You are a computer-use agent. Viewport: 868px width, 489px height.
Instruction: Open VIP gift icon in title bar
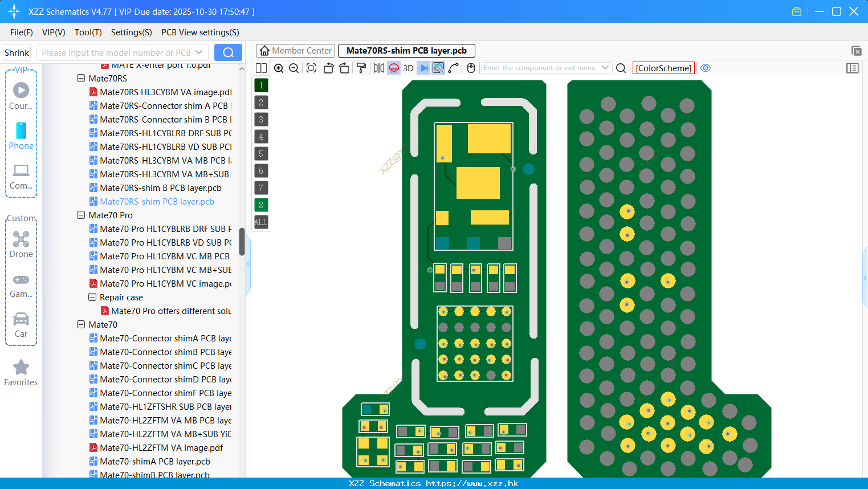pos(797,11)
